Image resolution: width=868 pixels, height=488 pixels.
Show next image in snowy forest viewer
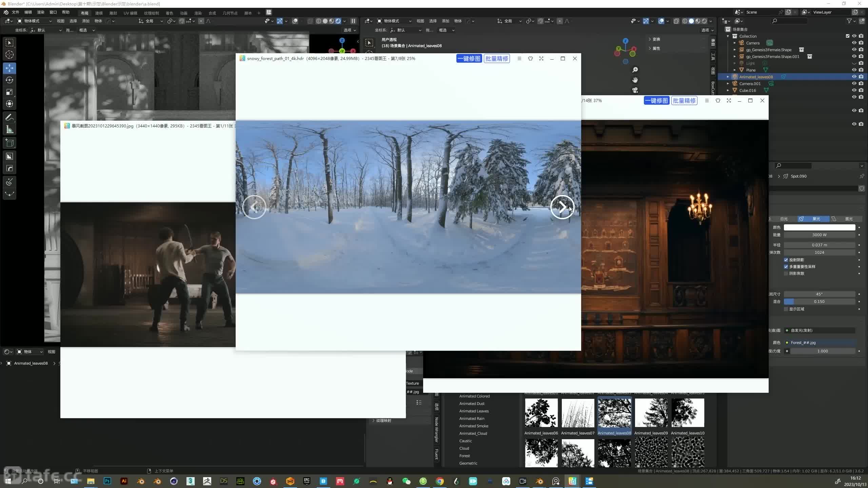562,207
